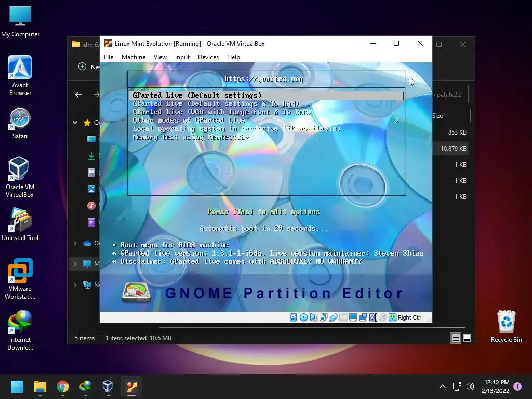Open Internet Download Manager from the taskbar
The height and width of the screenshot is (399, 532).
click(86, 387)
